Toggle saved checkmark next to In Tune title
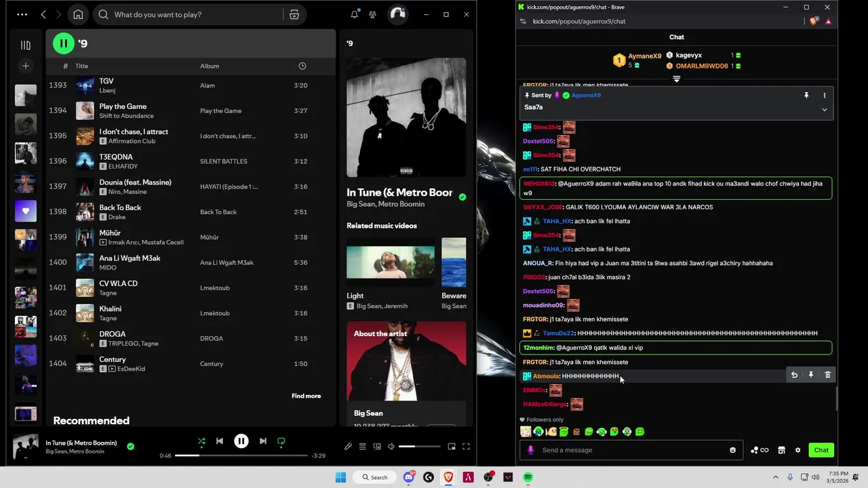Viewport: 868px width, 488px height. tap(462, 197)
